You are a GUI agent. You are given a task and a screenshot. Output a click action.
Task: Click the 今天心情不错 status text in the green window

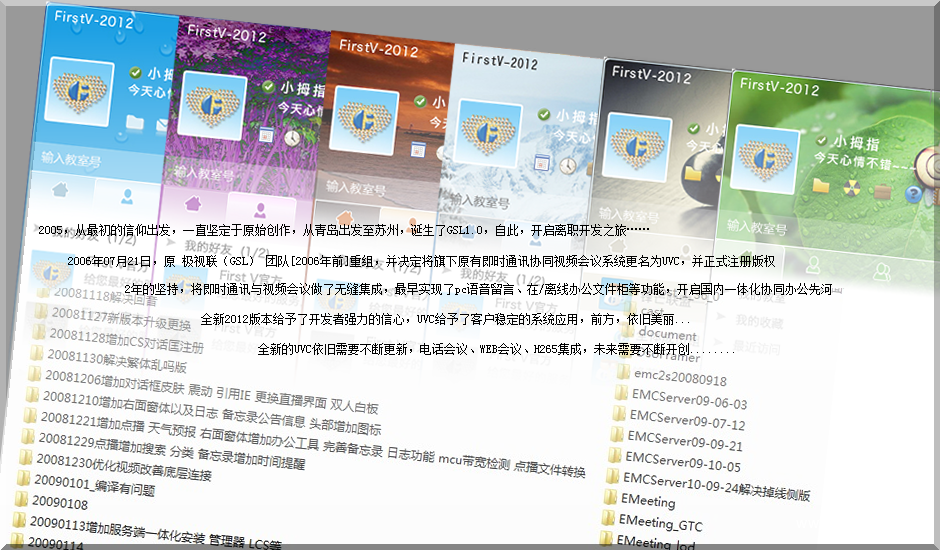tap(863, 161)
